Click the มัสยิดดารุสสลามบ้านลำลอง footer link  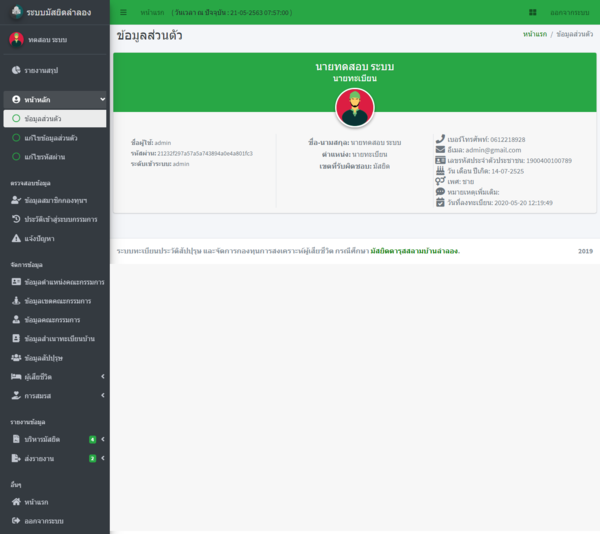(x=414, y=251)
